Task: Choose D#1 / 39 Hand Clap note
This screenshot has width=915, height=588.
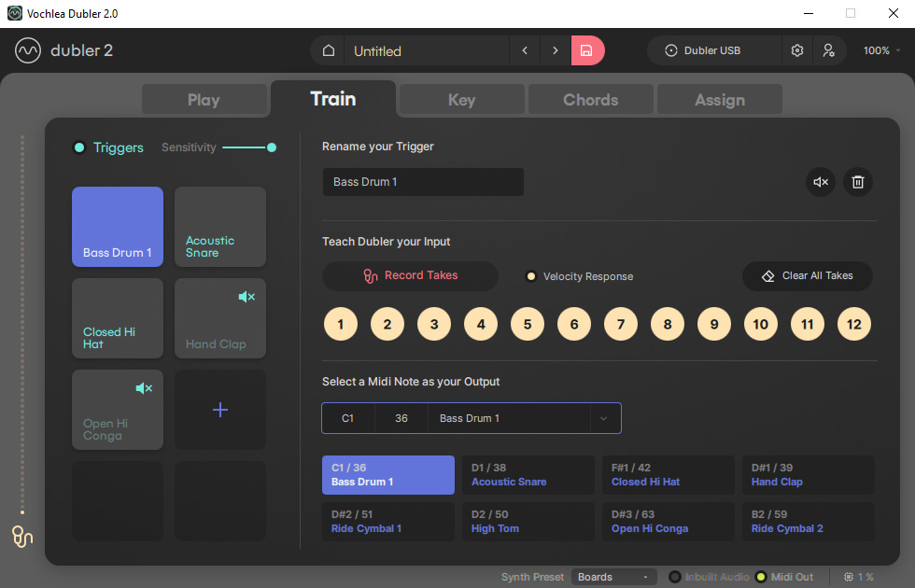Action: click(x=809, y=475)
